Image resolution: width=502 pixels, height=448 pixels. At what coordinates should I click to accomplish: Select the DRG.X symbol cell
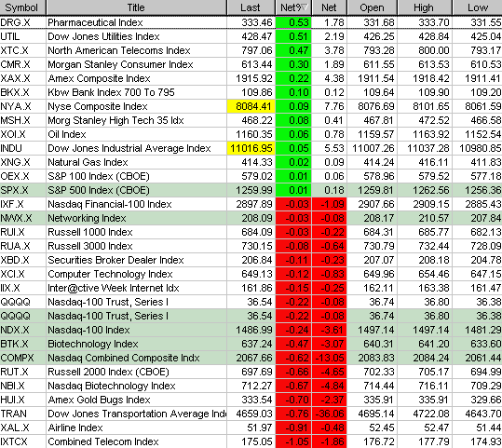pos(22,22)
